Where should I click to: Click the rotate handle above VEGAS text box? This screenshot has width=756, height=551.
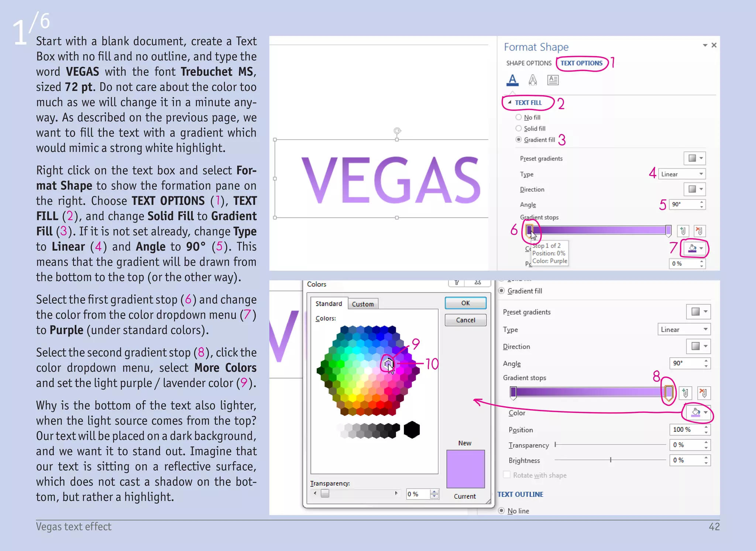click(x=397, y=131)
